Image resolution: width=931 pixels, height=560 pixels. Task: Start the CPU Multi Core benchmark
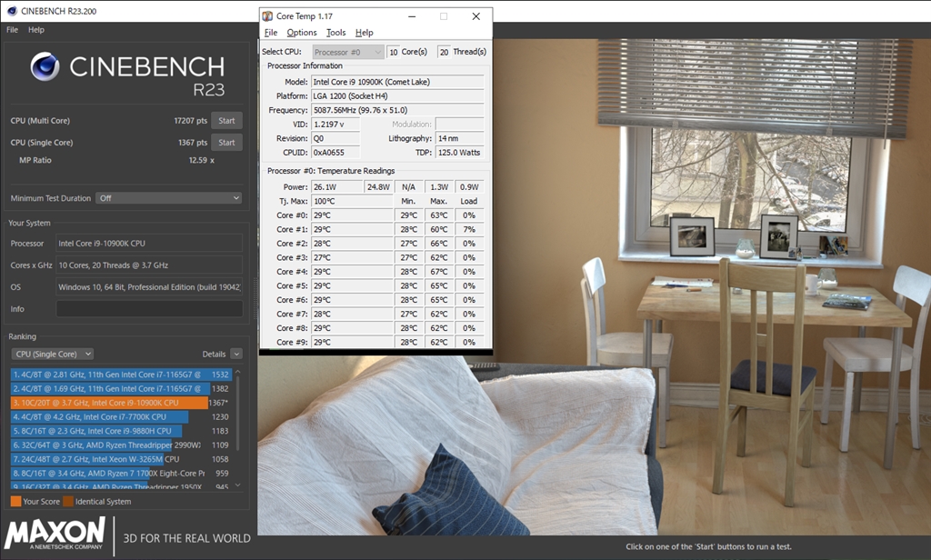pyautogui.click(x=226, y=119)
